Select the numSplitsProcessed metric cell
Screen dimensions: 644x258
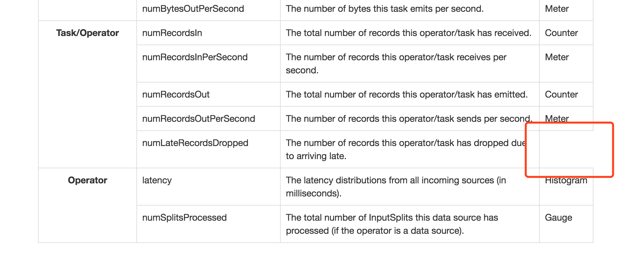point(209,224)
